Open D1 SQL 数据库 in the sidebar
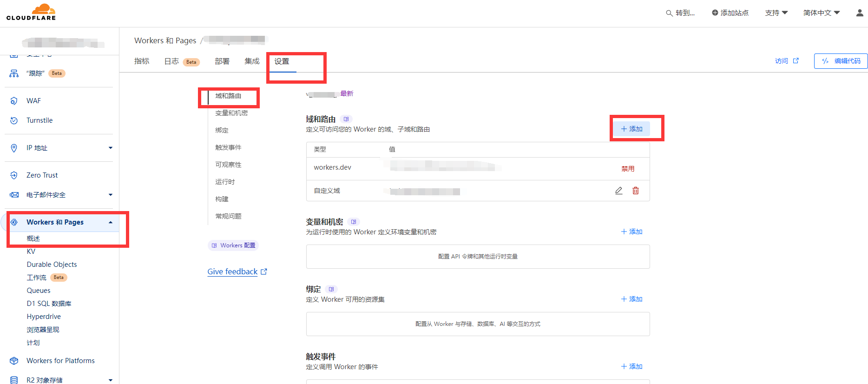This screenshot has width=868, height=384. click(49, 304)
